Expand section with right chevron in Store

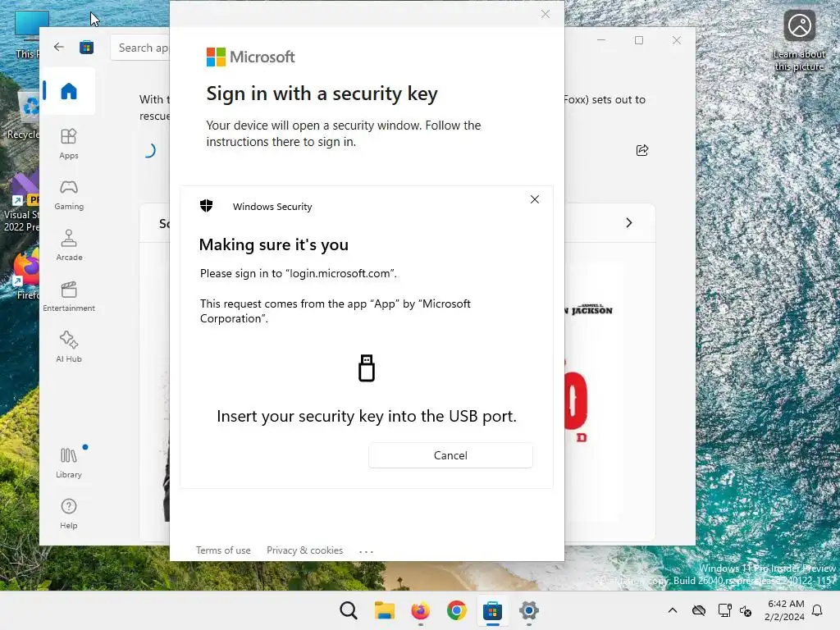pos(629,223)
